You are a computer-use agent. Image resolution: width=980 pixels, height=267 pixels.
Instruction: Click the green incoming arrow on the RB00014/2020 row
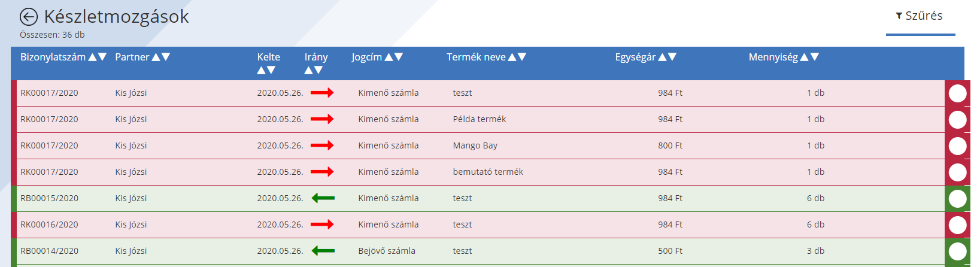point(323,251)
